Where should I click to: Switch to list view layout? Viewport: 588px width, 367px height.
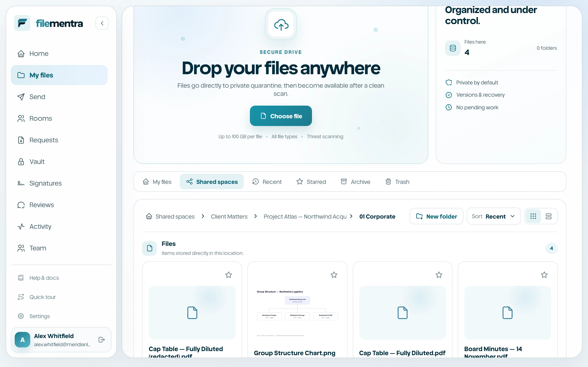coord(548,216)
